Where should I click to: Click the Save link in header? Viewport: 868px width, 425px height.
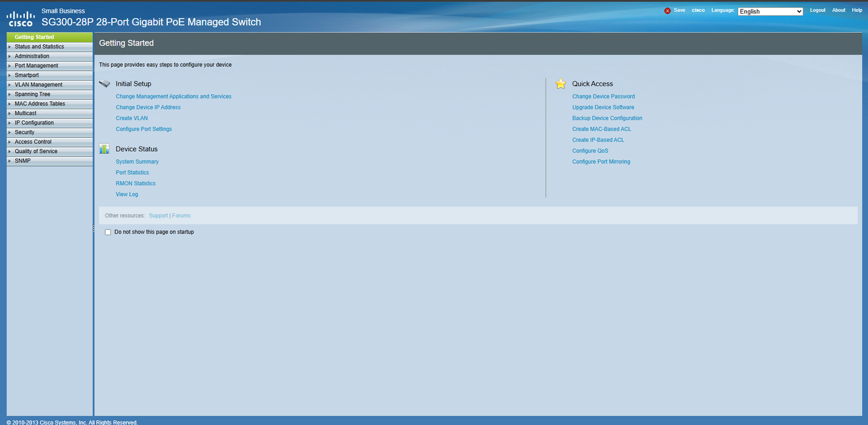coord(679,10)
